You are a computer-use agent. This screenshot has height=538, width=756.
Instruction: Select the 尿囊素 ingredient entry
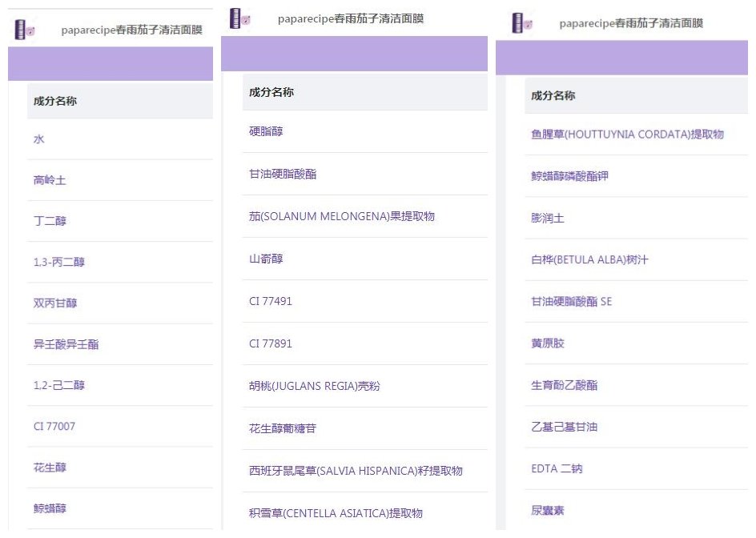[x=548, y=510]
